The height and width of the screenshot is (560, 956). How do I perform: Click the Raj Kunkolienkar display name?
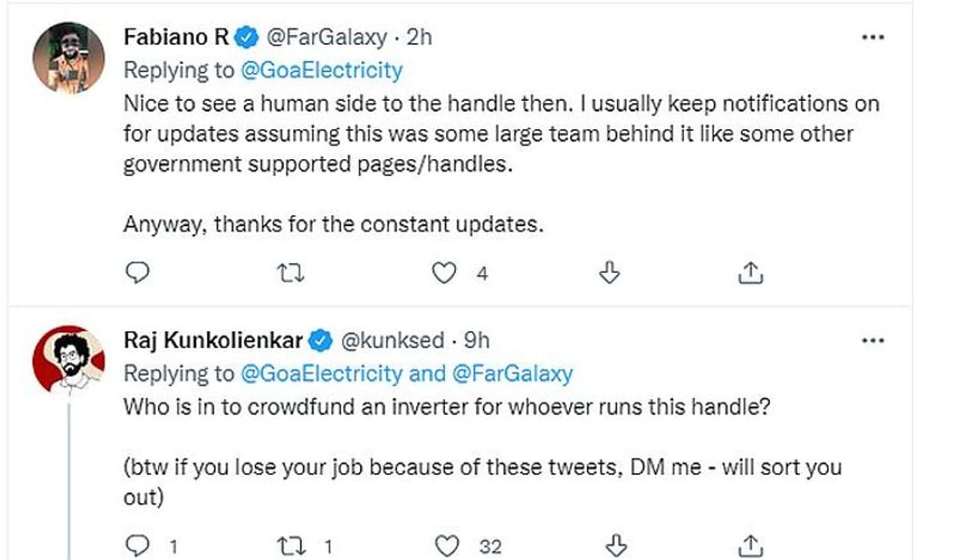(x=213, y=340)
